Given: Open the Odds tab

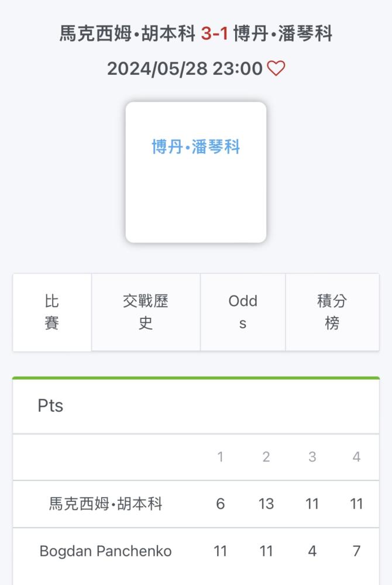Looking at the screenshot, I should click(x=243, y=312).
